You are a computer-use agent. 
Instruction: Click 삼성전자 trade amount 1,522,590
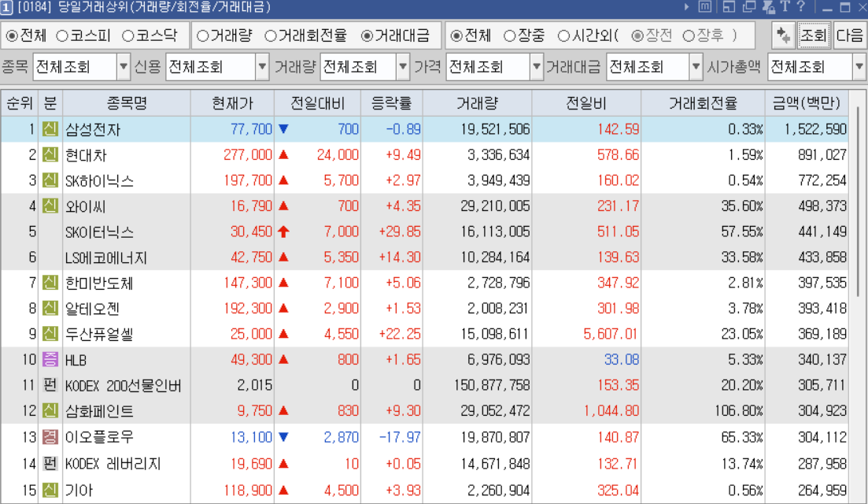[x=815, y=129]
